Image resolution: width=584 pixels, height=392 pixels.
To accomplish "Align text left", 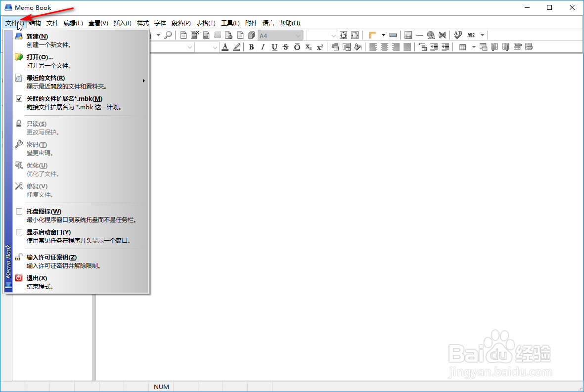I will click(373, 47).
